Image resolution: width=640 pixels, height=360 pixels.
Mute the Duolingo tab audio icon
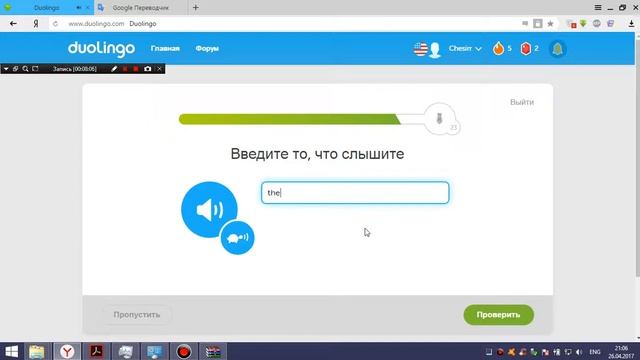[79, 8]
